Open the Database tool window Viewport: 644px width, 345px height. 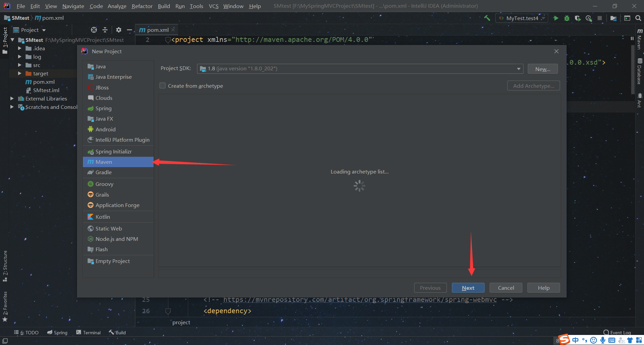click(640, 71)
